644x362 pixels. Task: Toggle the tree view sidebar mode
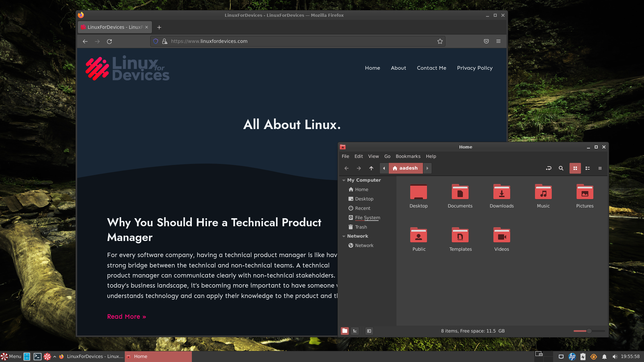[355, 331]
